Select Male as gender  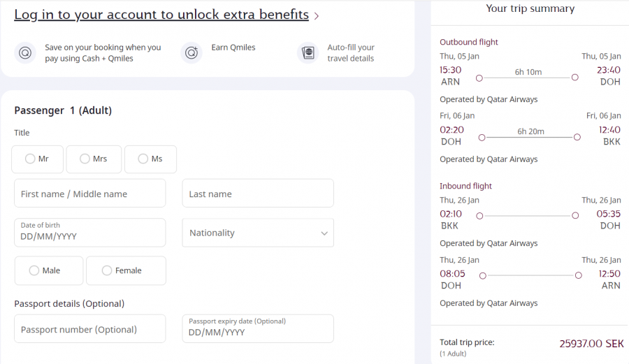point(49,271)
